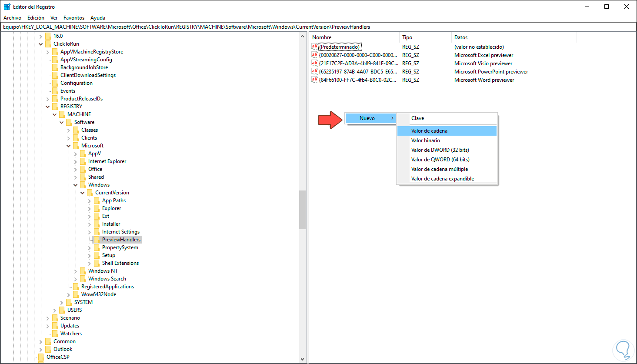Collapse the Software tree node
This screenshot has width=637, height=364.
pos(62,122)
